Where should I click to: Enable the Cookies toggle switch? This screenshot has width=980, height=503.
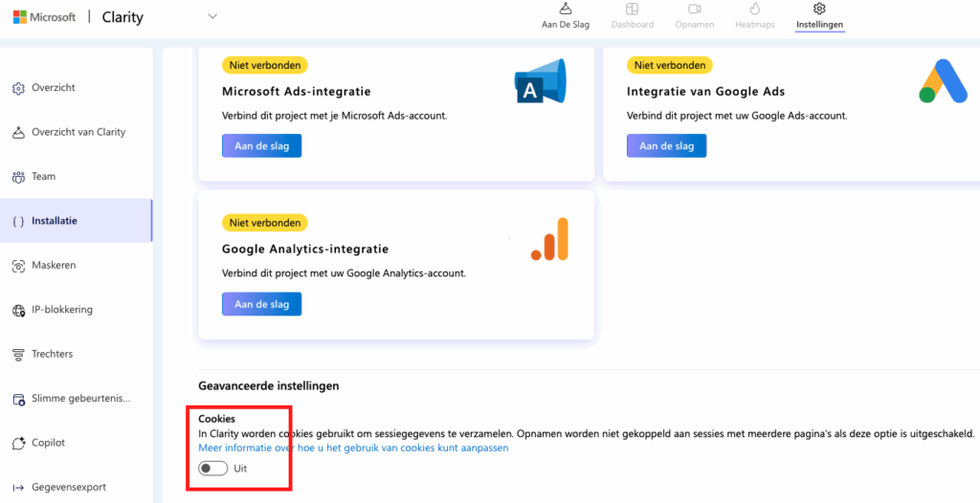(212, 469)
